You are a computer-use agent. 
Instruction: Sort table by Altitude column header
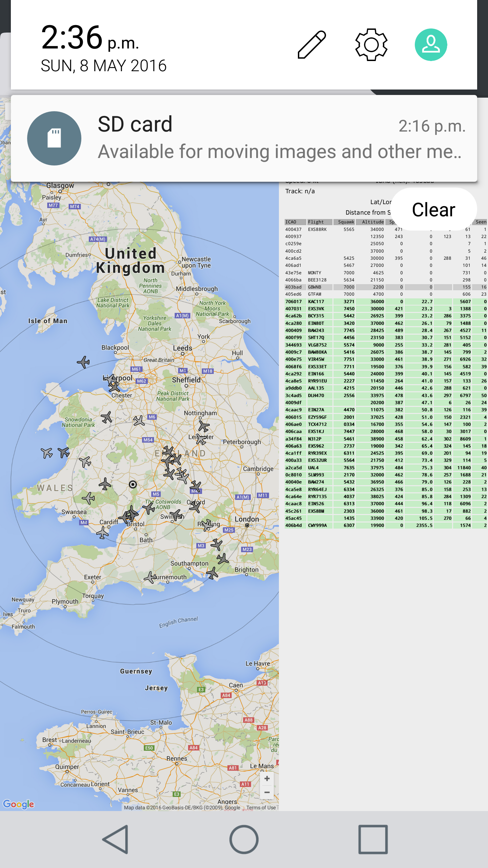coord(371,222)
